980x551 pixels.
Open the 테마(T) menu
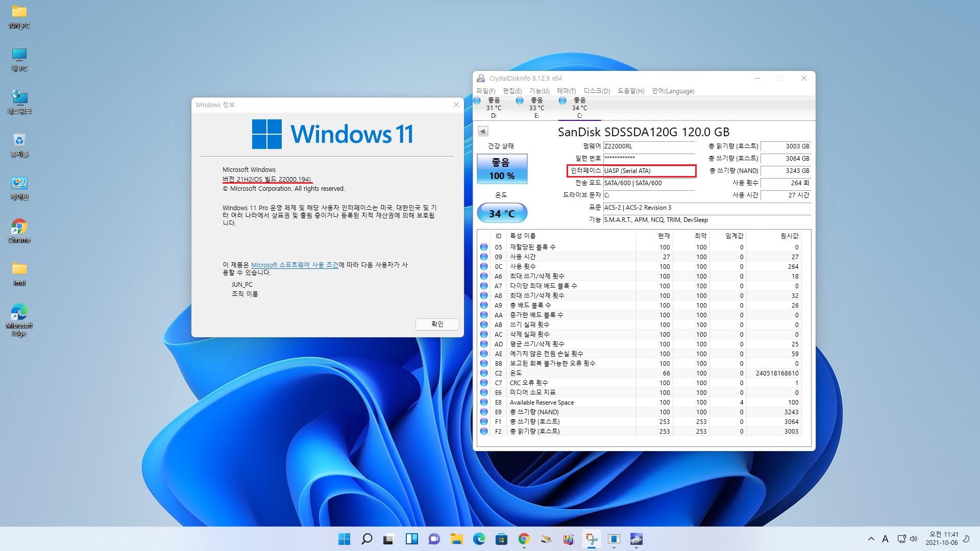point(566,91)
